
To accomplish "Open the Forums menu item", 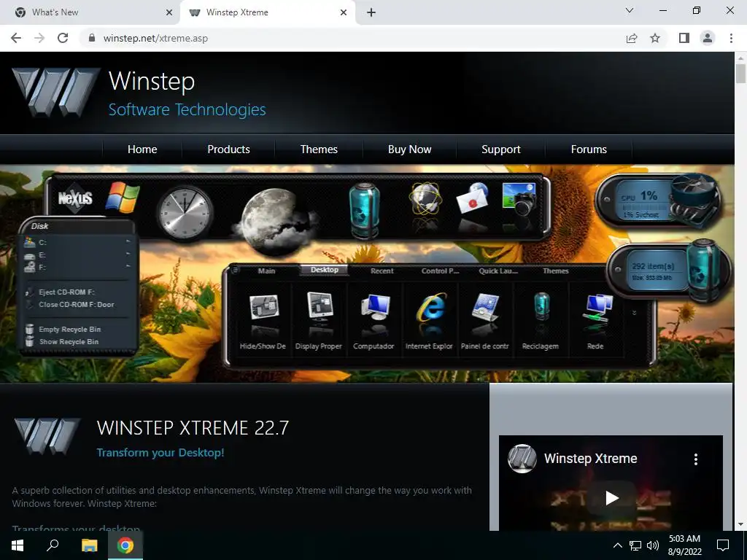I will tap(589, 149).
